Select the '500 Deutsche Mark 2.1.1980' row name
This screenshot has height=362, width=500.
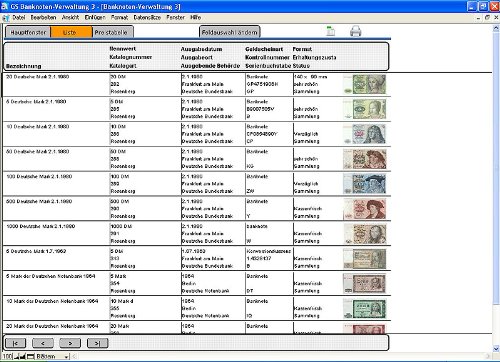coord(39,201)
